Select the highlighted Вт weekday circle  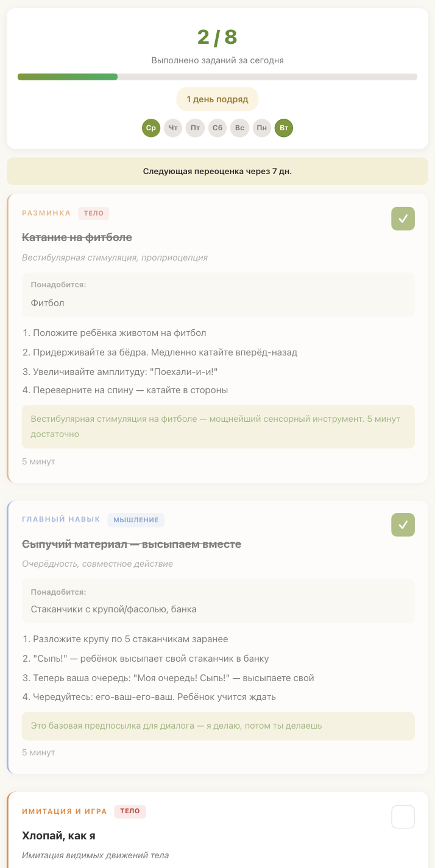(x=284, y=128)
